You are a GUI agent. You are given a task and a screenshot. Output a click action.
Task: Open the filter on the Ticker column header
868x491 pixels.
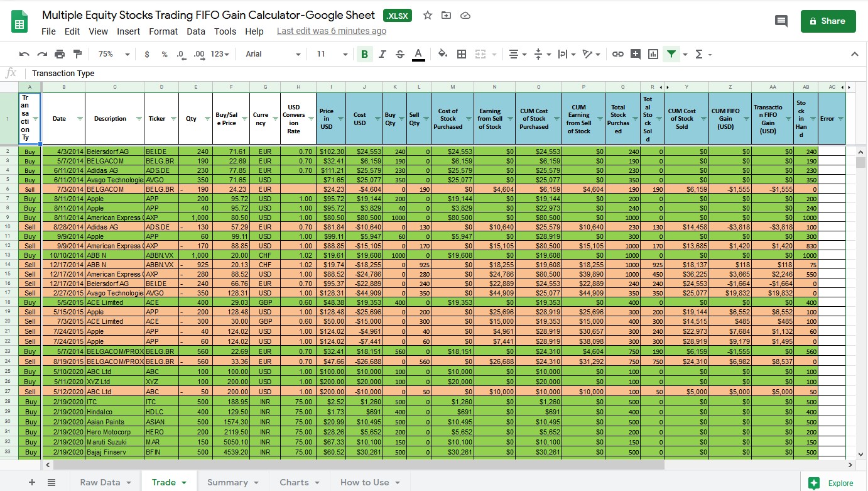[174, 119]
